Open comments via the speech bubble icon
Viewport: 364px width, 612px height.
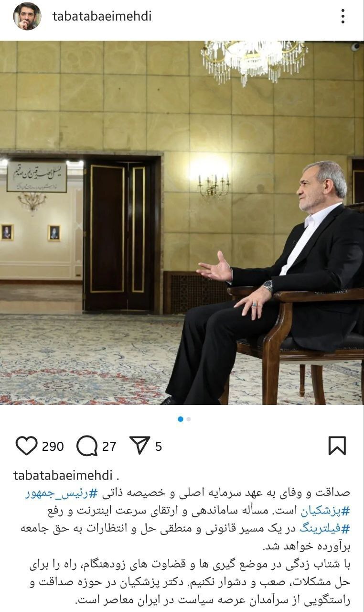[x=86, y=446]
